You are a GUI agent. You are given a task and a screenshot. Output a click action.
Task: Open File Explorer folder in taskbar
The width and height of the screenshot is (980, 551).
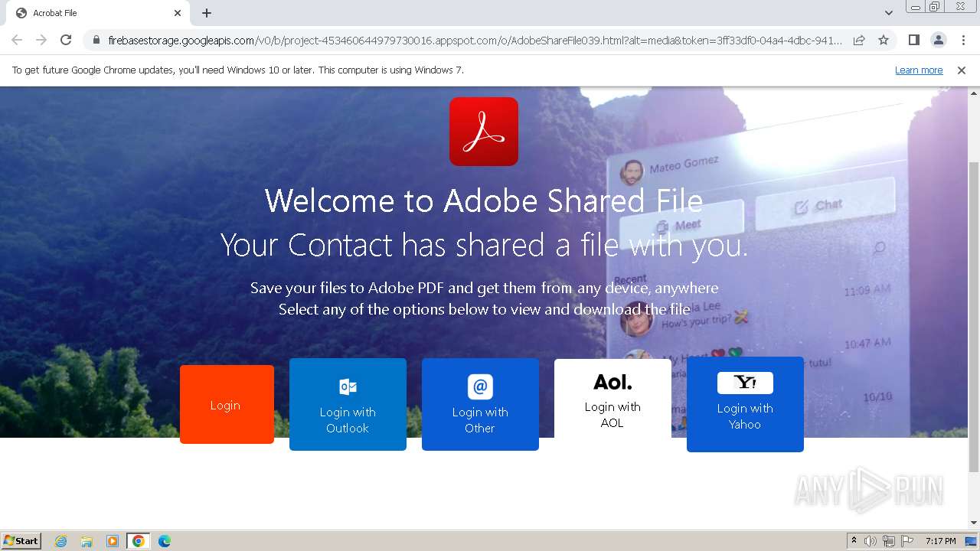87,541
